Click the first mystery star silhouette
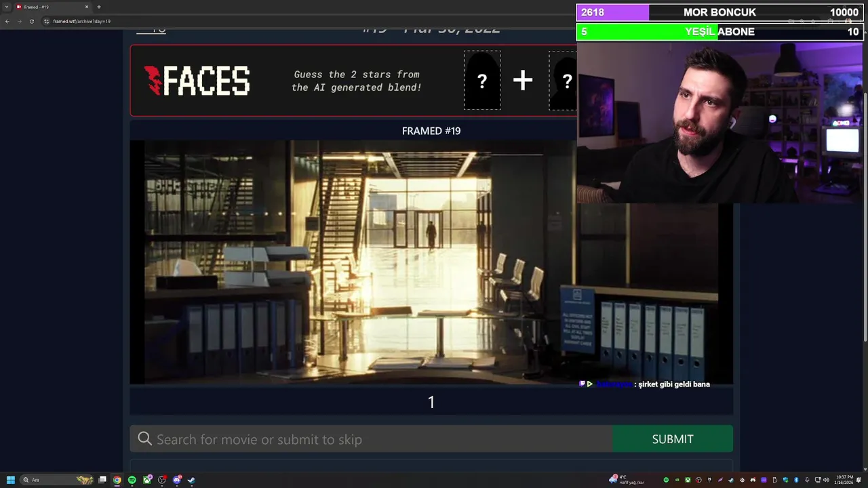 482,80
